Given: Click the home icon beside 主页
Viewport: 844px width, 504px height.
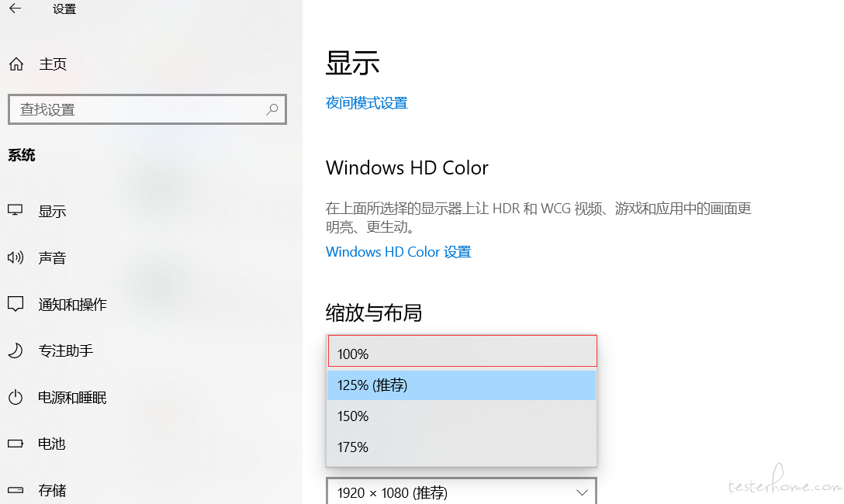Looking at the screenshot, I should point(16,64).
